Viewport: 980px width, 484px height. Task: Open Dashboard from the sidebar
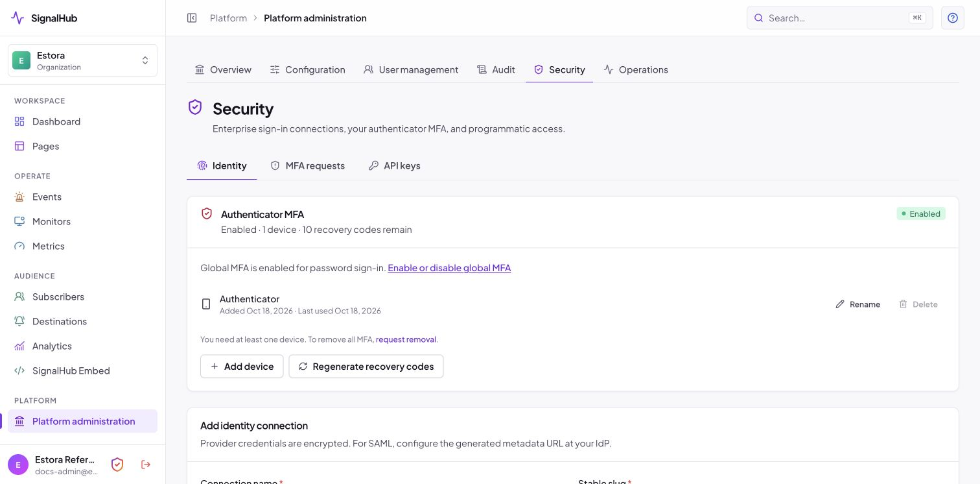coord(82,121)
